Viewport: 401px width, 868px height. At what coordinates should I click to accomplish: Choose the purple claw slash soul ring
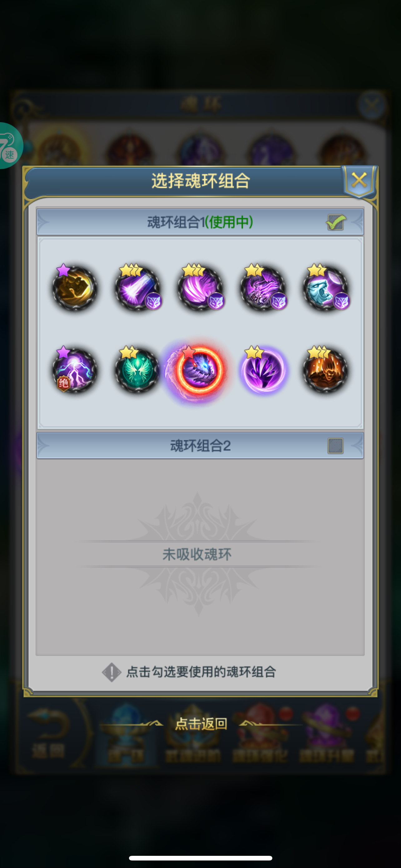(200, 287)
